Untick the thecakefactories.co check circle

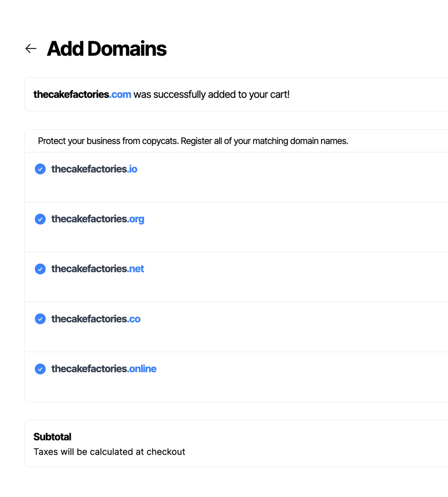(40, 319)
